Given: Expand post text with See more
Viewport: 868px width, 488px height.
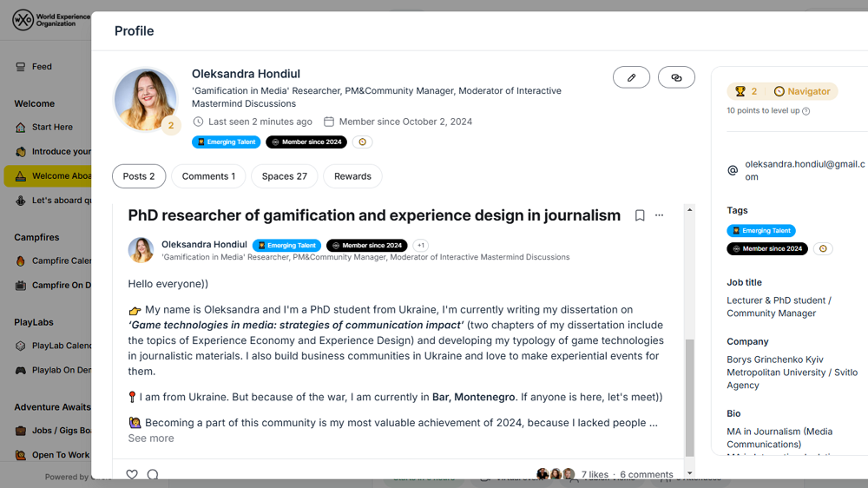Looking at the screenshot, I should pyautogui.click(x=151, y=439).
